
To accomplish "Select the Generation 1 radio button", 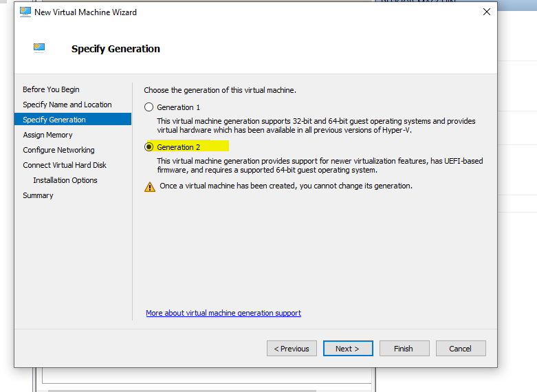I will click(x=149, y=107).
